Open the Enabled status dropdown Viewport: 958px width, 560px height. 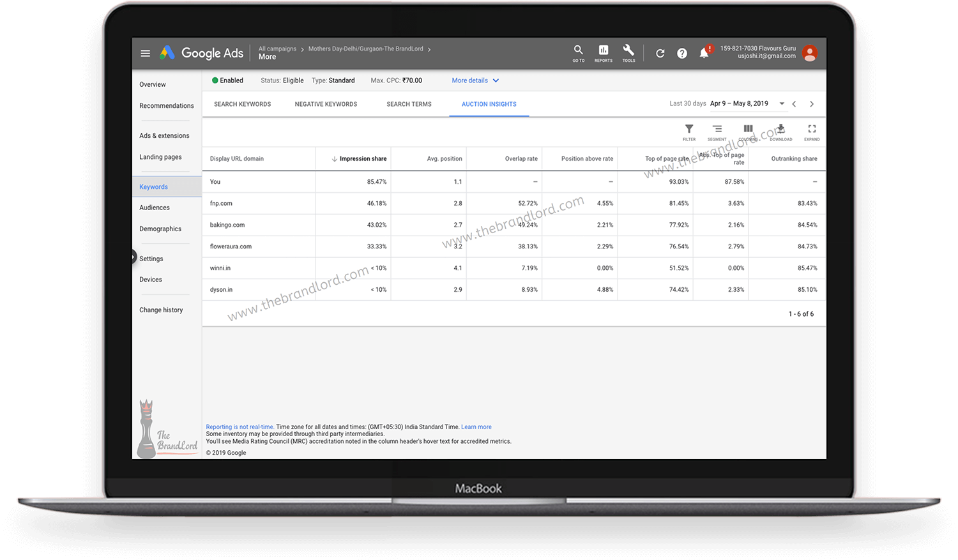point(228,80)
